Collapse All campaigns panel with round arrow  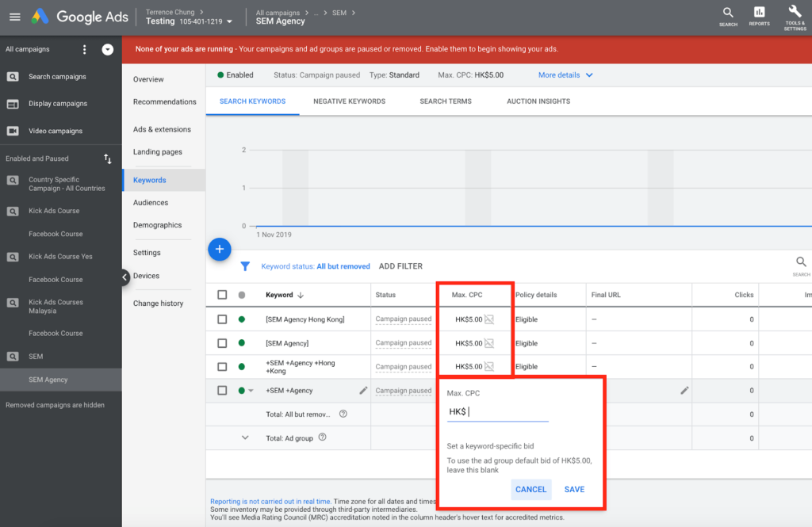[108, 49]
